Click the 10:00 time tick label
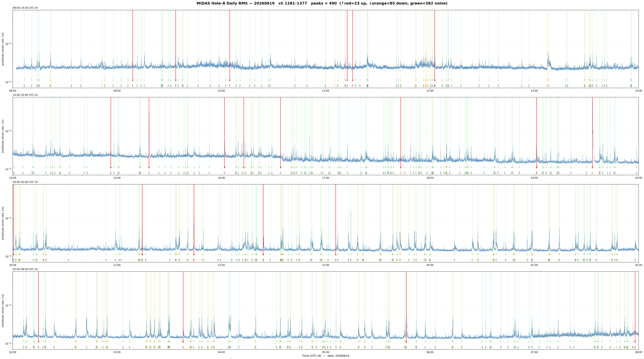The height and width of the screenshot is (359, 644). point(221,91)
